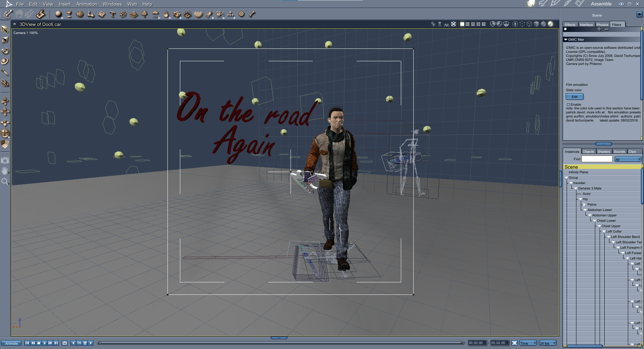Viewport: 644px width, 349px height.
Task: Collapse the GMIC filter section
Action: pos(566,40)
